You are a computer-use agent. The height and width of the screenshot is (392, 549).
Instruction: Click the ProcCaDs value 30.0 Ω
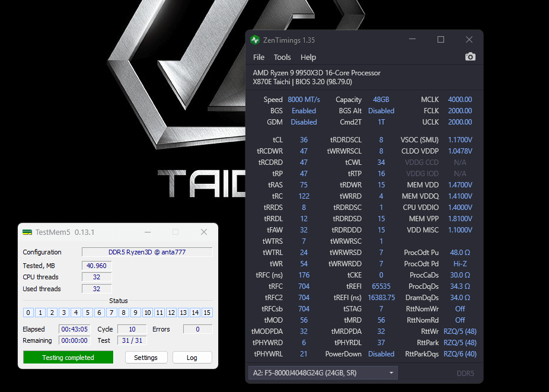460,275
